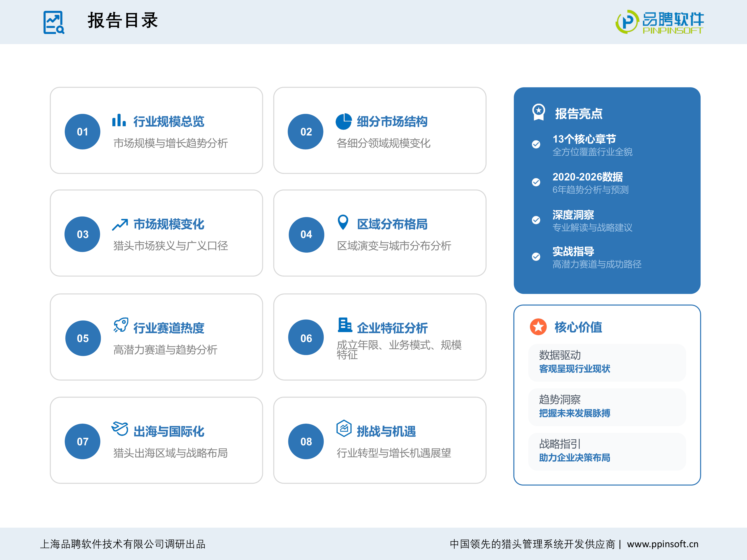The image size is (747, 560).
Task: Open the 区域分布格局 section title
Action: [x=392, y=224]
